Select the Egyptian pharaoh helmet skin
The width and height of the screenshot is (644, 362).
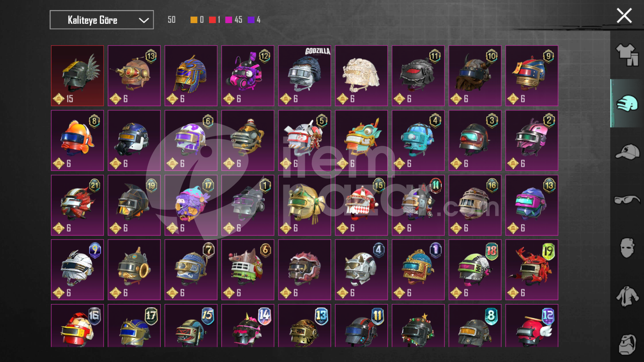191,76
